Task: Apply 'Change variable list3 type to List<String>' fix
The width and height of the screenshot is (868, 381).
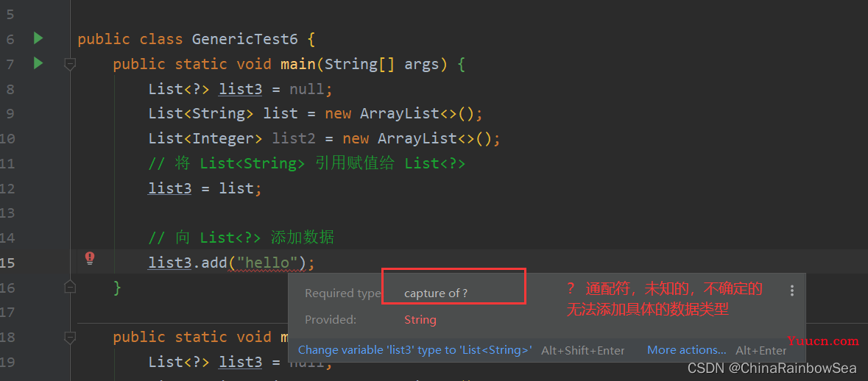Action: 415,350
